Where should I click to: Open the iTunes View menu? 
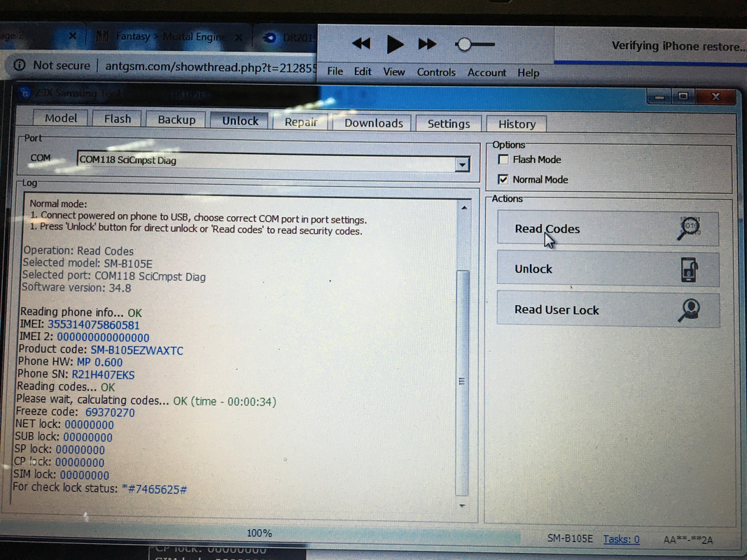(x=394, y=72)
